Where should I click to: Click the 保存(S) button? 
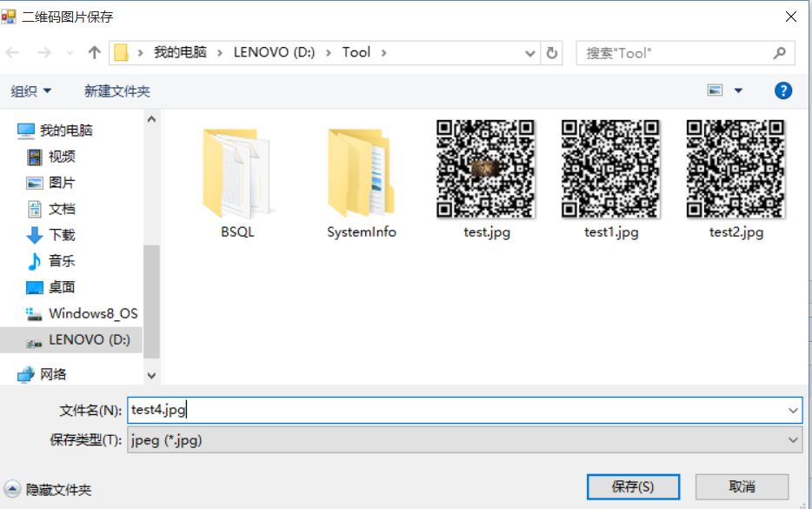(x=633, y=486)
